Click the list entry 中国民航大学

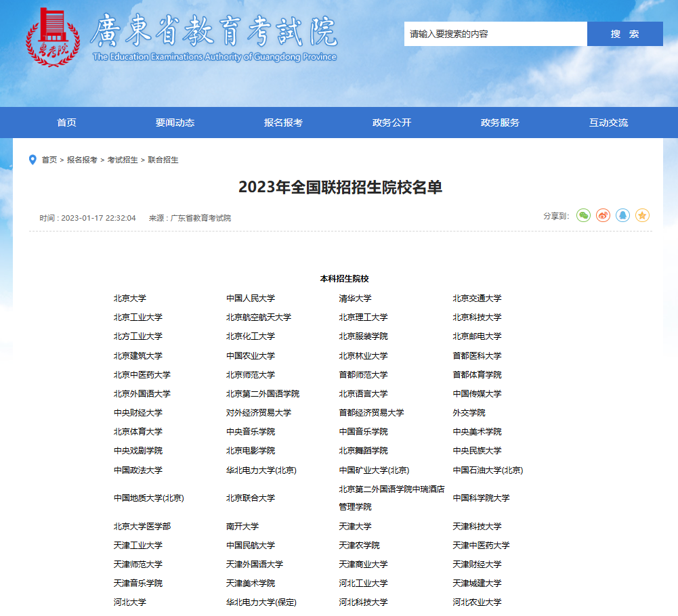point(251,546)
